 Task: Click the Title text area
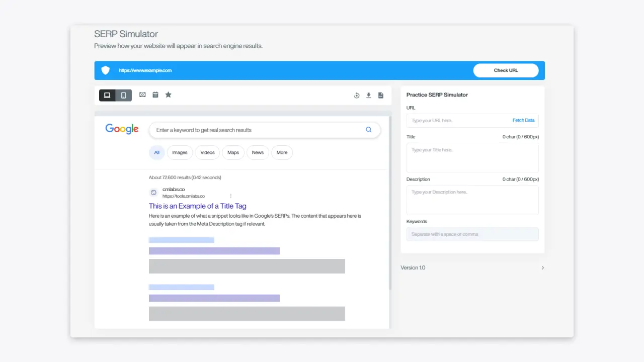(472, 157)
